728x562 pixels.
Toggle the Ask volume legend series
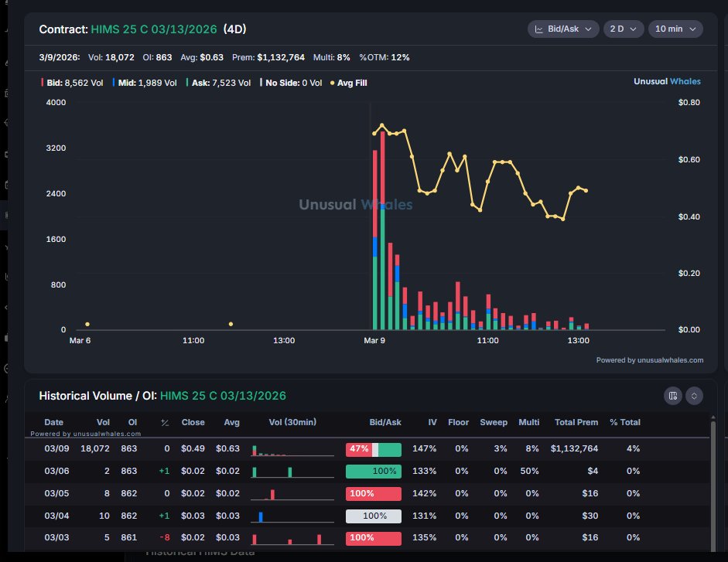click(x=219, y=83)
